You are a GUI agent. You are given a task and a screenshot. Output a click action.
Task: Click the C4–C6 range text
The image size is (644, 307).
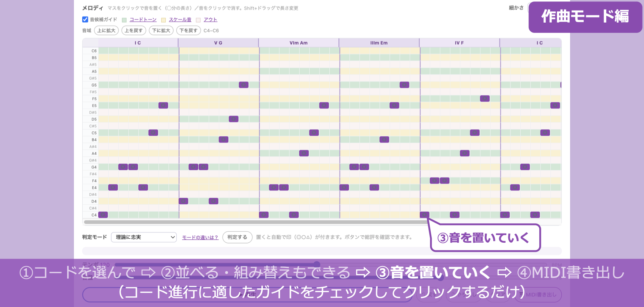[211, 31]
